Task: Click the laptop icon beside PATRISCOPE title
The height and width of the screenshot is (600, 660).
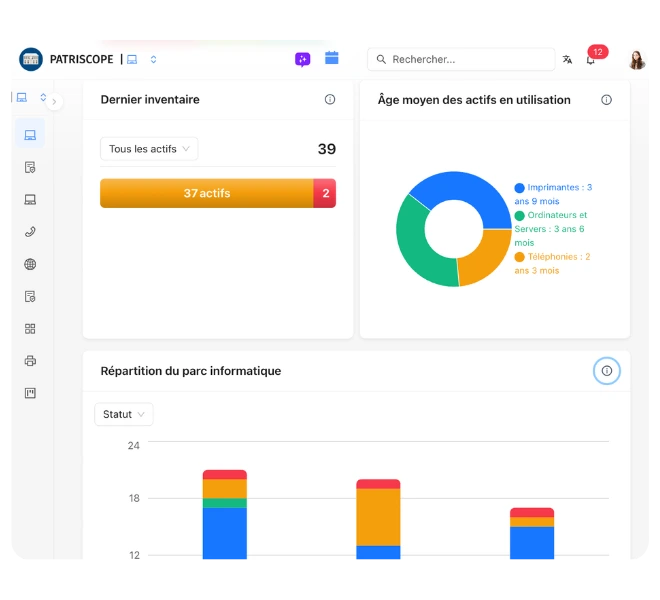Action: point(132,59)
